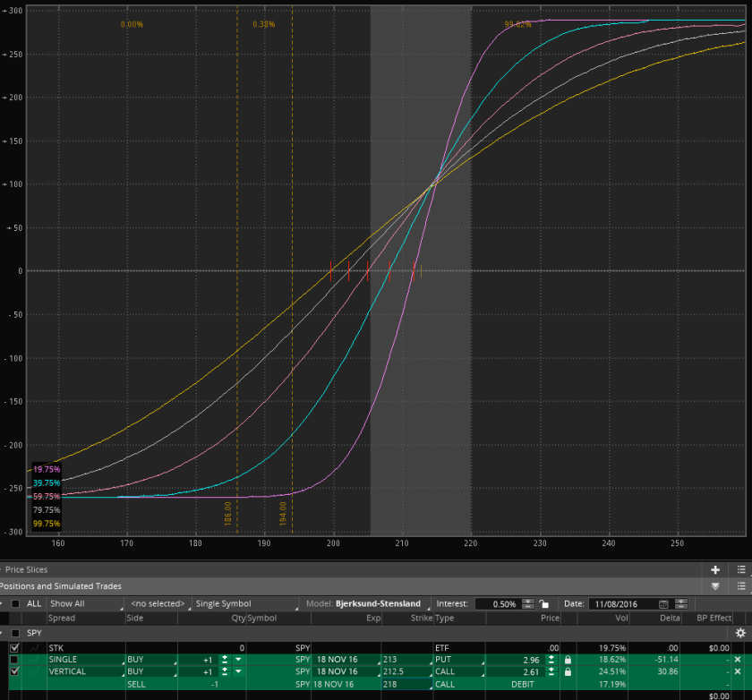Open the Price Slices list menu icon

[740, 569]
